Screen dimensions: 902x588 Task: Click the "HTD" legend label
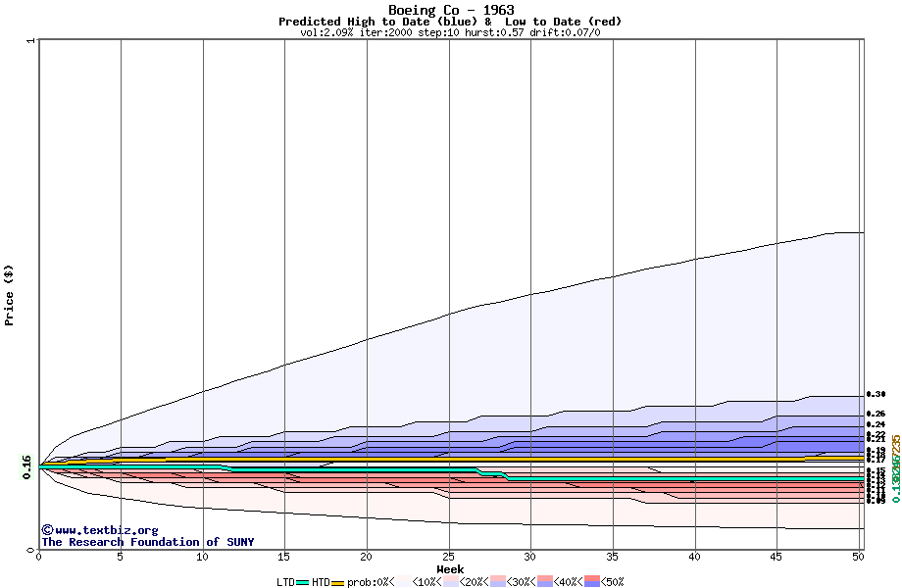point(321,582)
